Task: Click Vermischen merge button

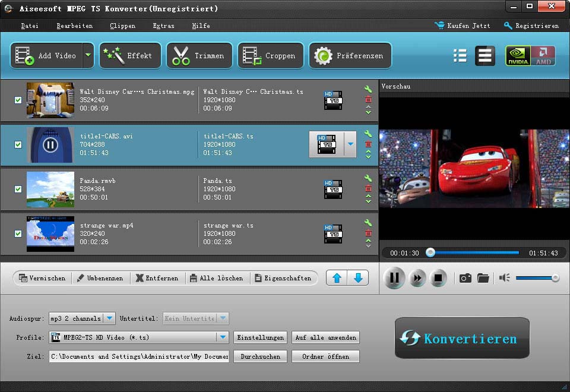Action: pos(42,278)
